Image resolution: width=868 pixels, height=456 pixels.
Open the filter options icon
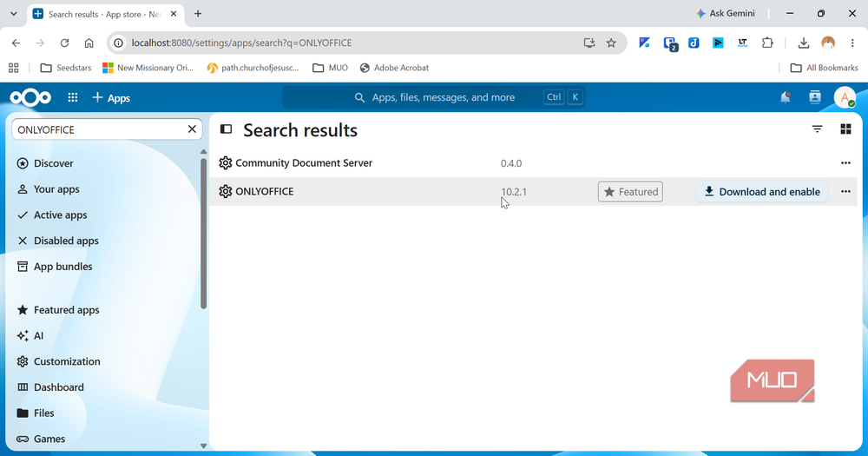tap(817, 129)
